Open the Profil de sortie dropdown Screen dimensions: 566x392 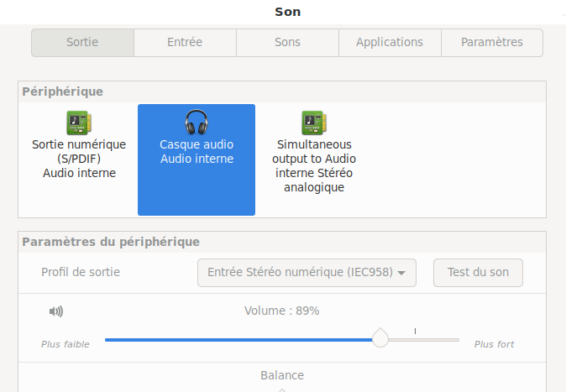coord(307,273)
